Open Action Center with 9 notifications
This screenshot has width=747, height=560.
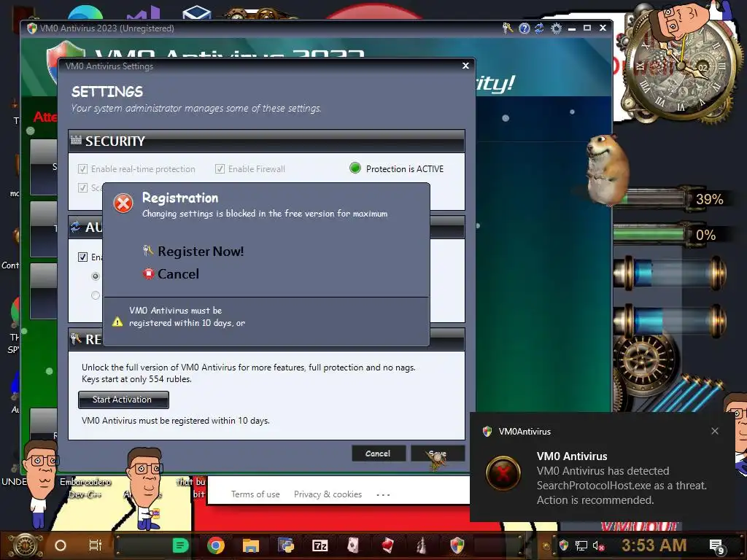pyautogui.click(x=716, y=547)
